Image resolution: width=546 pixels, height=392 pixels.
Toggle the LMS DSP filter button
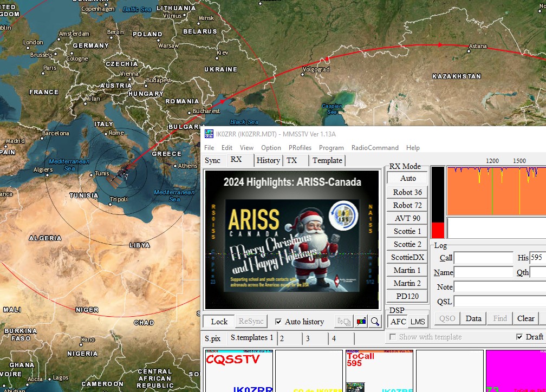coord(418,322)
